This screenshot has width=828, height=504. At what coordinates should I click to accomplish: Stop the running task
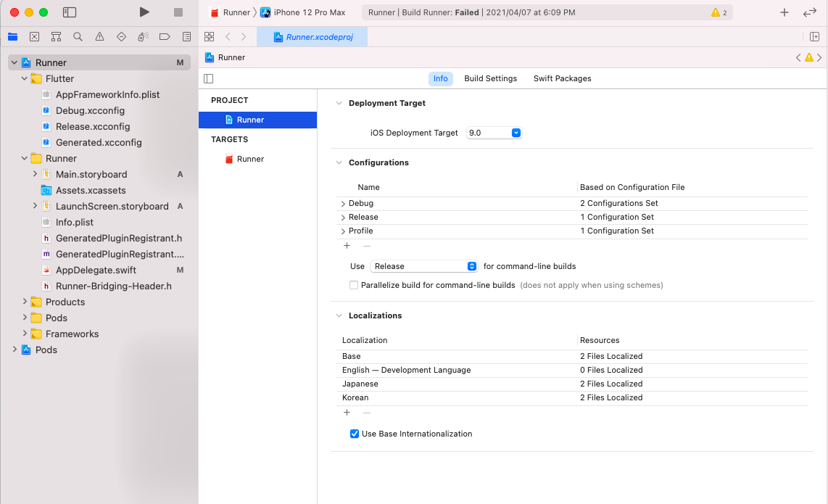(178, 12)
